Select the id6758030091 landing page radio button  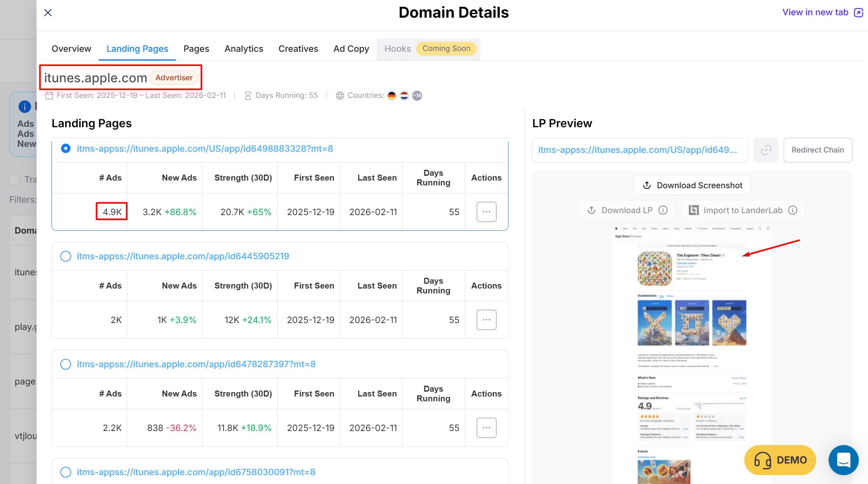pos(65,472)
